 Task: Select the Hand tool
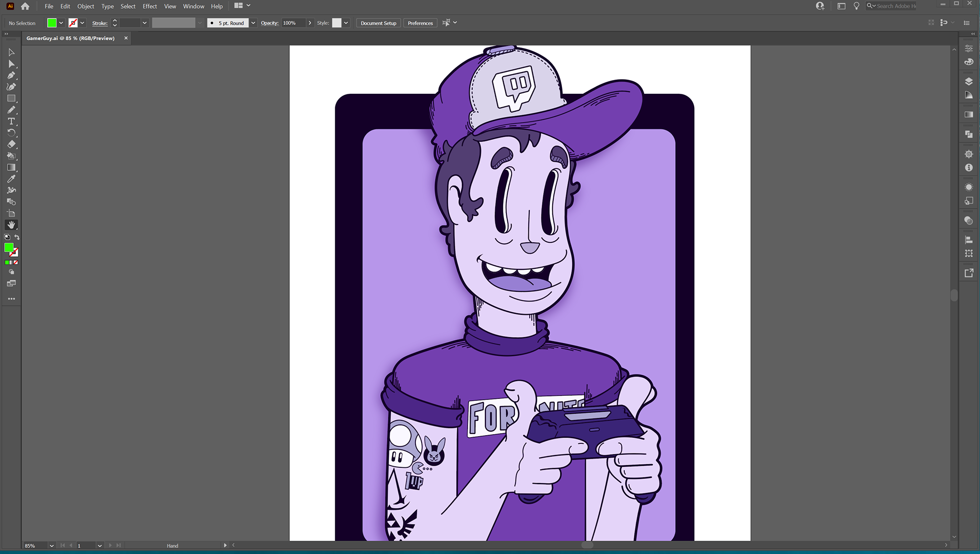(x=11, y=225)
